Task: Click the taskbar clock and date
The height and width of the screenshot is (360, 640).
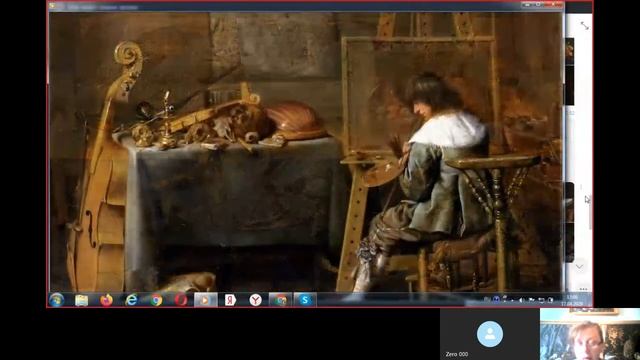Action: [x=572, y=300]
